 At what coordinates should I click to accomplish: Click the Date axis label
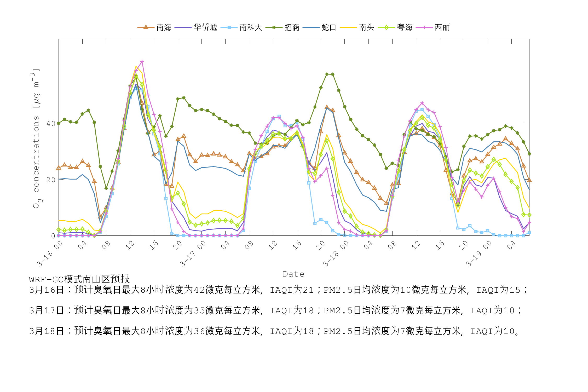tap(293, 274)
